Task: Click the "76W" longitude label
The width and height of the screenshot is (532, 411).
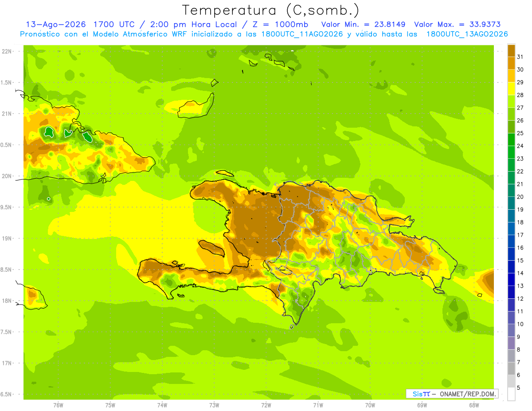Action: pos(58,405)
